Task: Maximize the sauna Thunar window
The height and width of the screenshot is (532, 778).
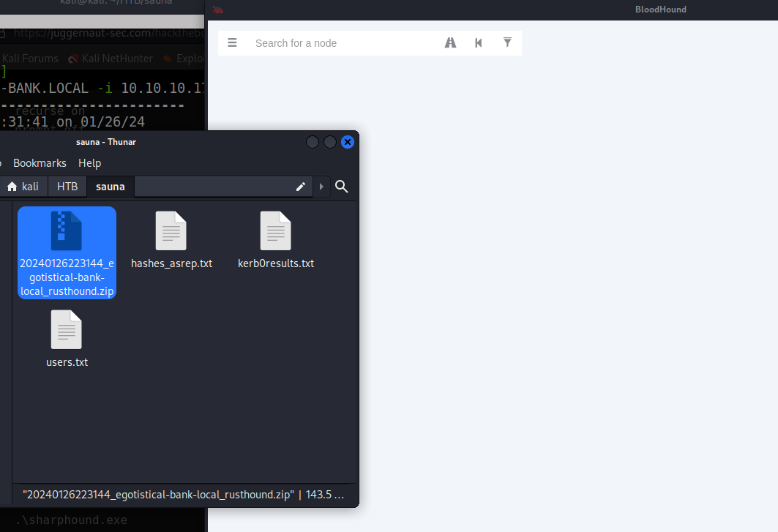Action: coord(330,142)
